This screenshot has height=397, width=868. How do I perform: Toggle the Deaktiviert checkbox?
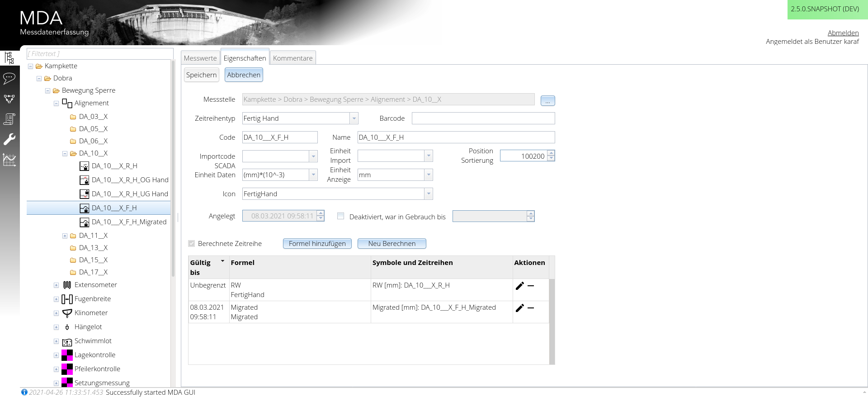[x=341, y=216]
